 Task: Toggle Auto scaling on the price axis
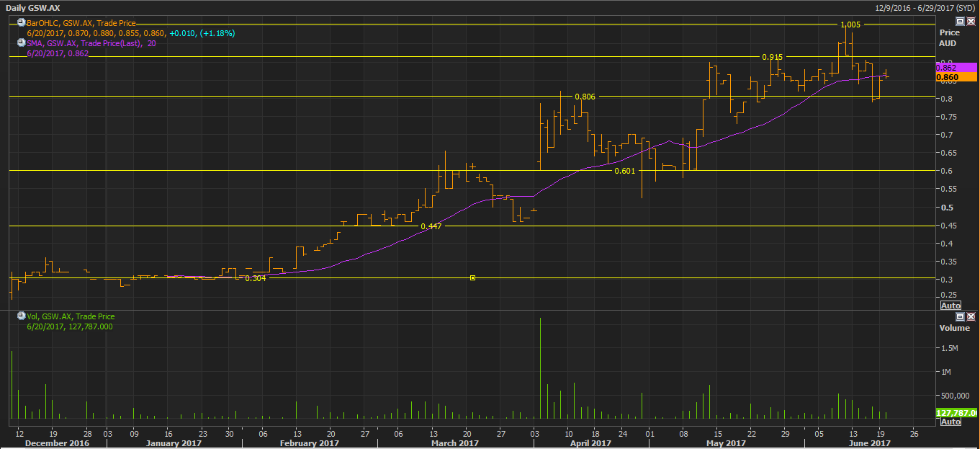pos(950,306)
